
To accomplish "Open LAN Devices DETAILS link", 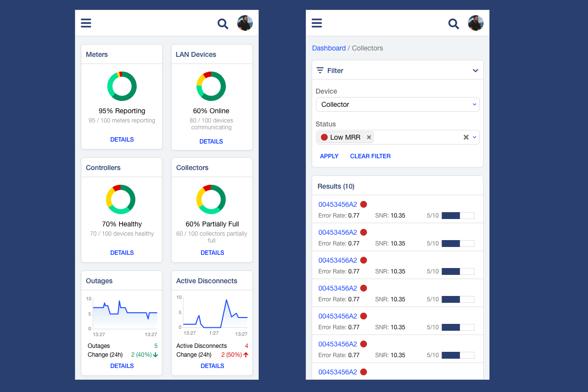I will click(211, 142).
